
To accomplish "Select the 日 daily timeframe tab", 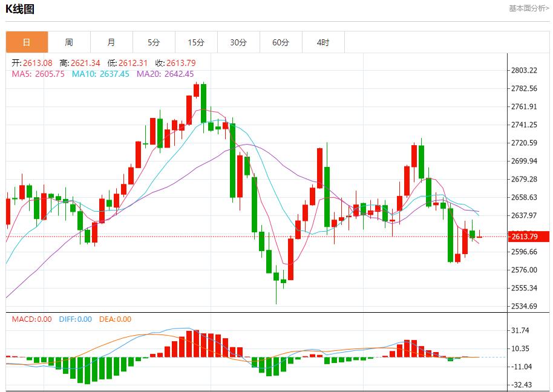I will coord(27,42).
